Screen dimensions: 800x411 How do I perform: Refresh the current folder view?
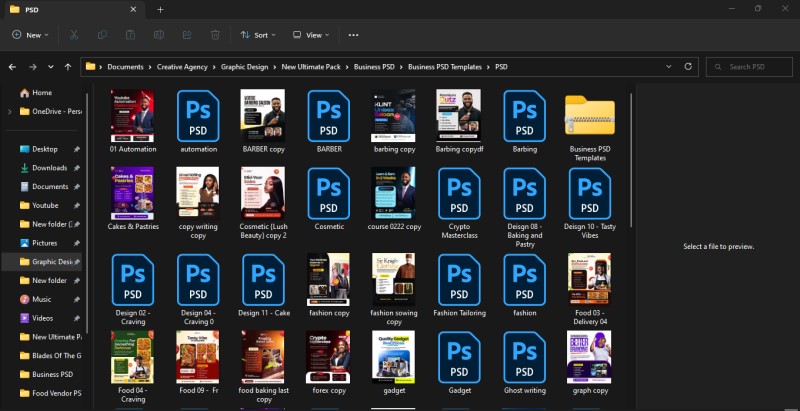688,67
